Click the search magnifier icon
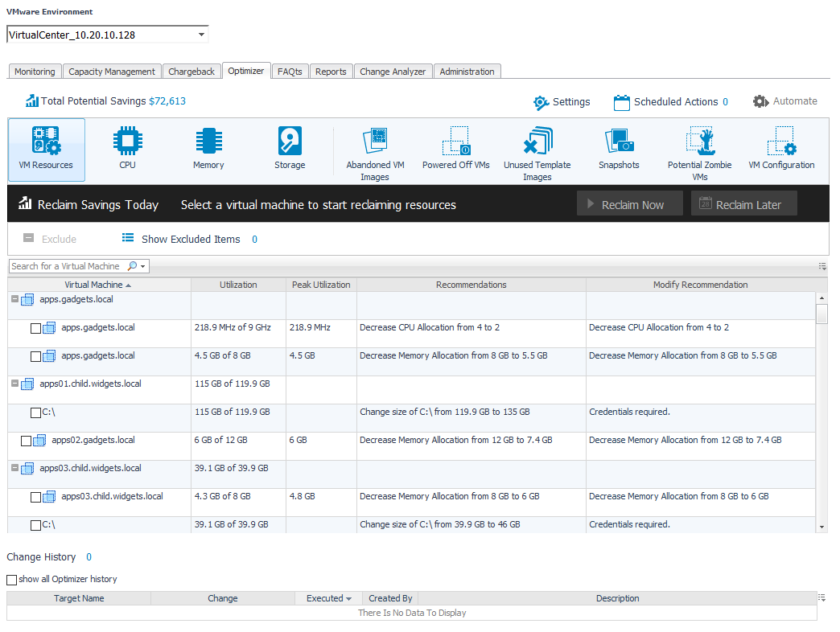This screenshot has height=632, width=840. click(132, 266)
